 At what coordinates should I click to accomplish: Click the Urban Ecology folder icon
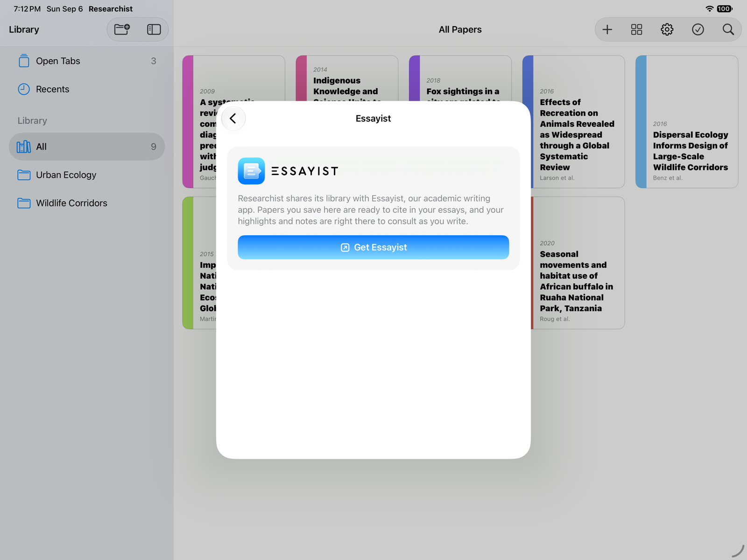click(x=24, y=175)
